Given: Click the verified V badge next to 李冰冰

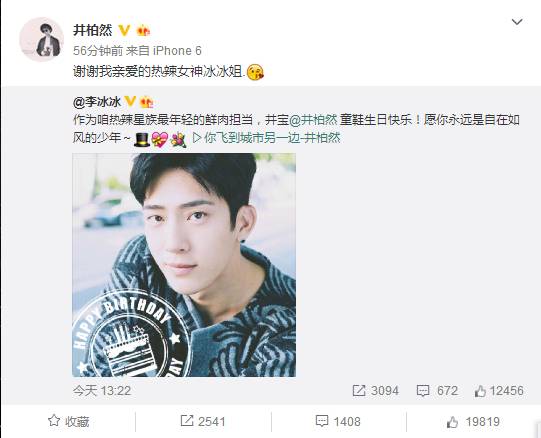Looking at the screenshot, I should point(130,102).
